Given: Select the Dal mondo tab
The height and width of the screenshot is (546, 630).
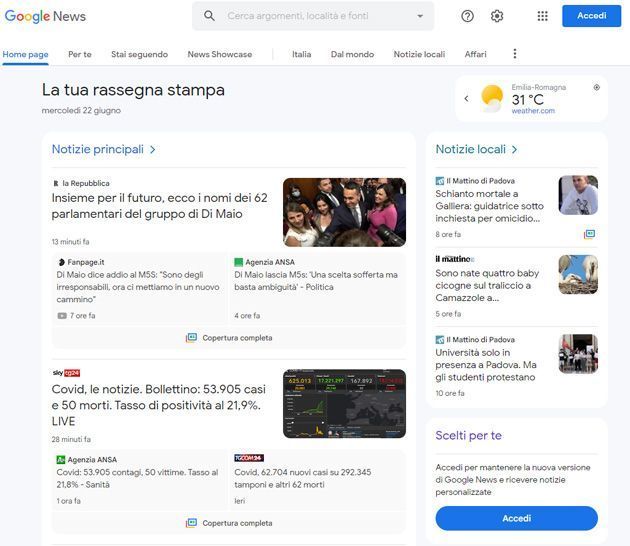Looking at the screenshot, I should [x=352, y=54].
